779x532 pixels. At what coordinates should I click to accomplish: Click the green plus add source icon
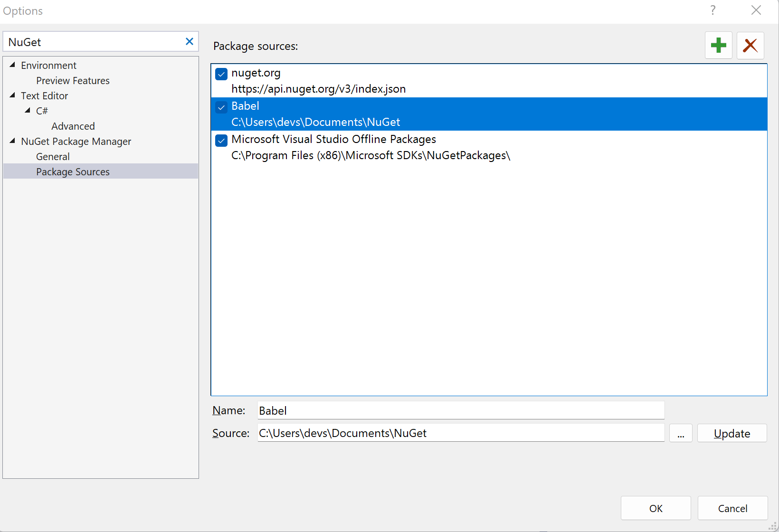pos(718,46)
